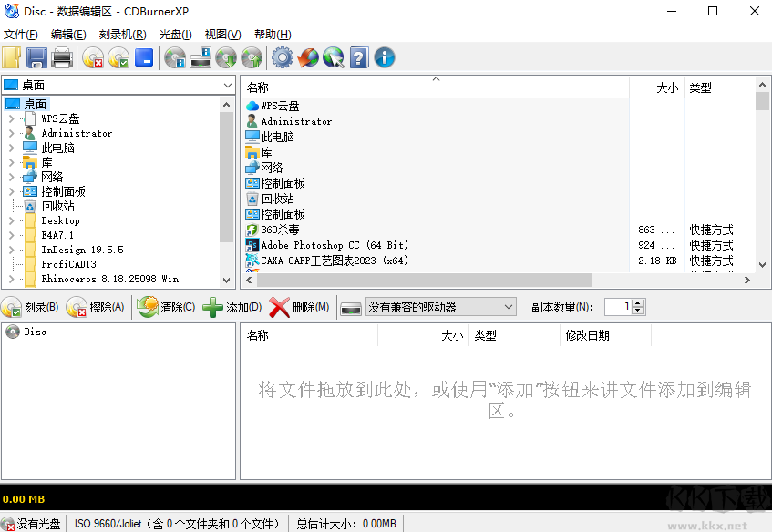Click the printer toolbar icon
This screenshot has width=772, height=532.
coord(62,57)
